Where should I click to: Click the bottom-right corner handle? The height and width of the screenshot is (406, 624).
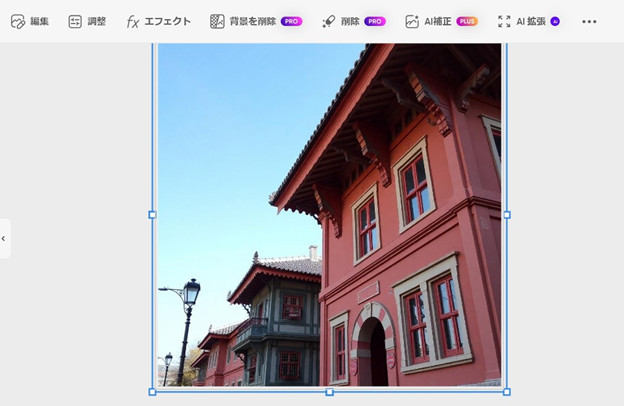(x=507, y=392)
